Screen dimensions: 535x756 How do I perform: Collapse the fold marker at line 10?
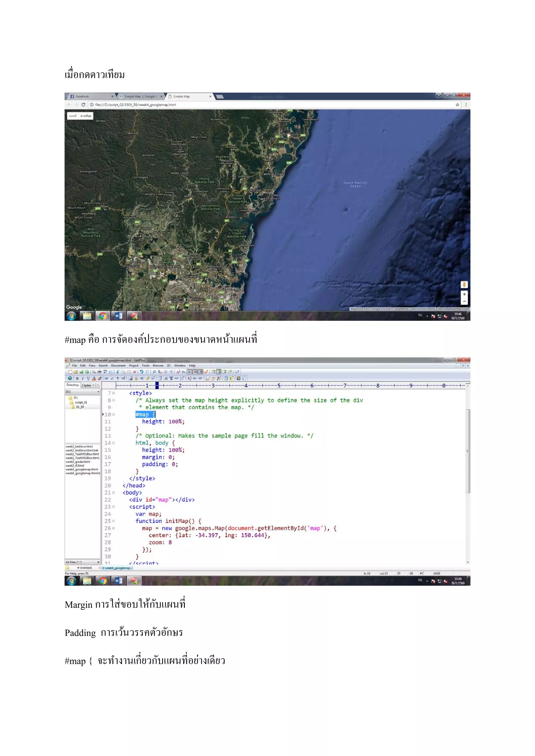(x=113, y=415)
